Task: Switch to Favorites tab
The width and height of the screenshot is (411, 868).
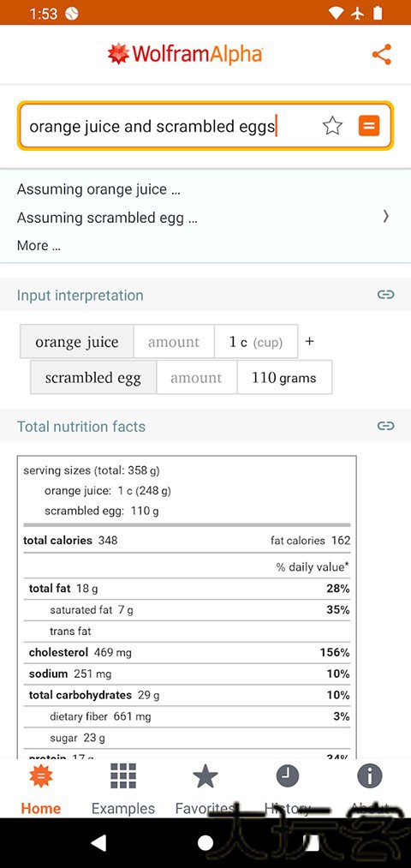Action: pos(205,789)
